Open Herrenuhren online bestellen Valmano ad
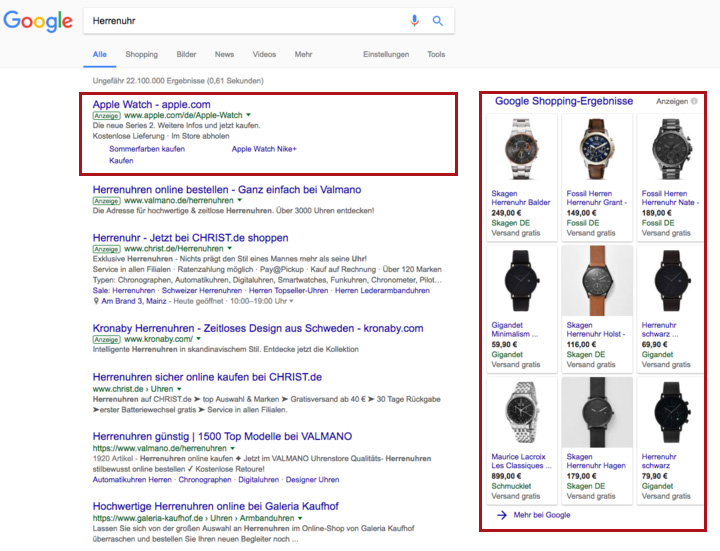The width and height of the screenshot is (720, 551). (x=227, y=190)
